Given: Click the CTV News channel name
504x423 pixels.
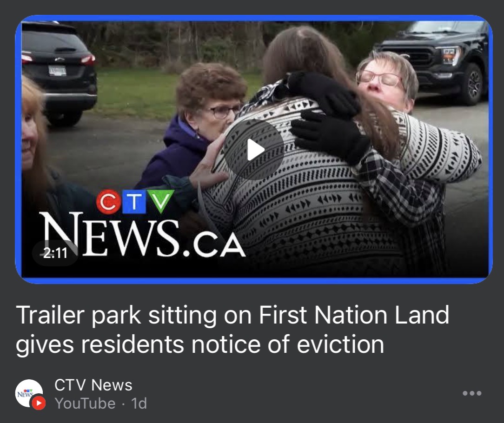Looking at the screenshot, I should point(93,385).
